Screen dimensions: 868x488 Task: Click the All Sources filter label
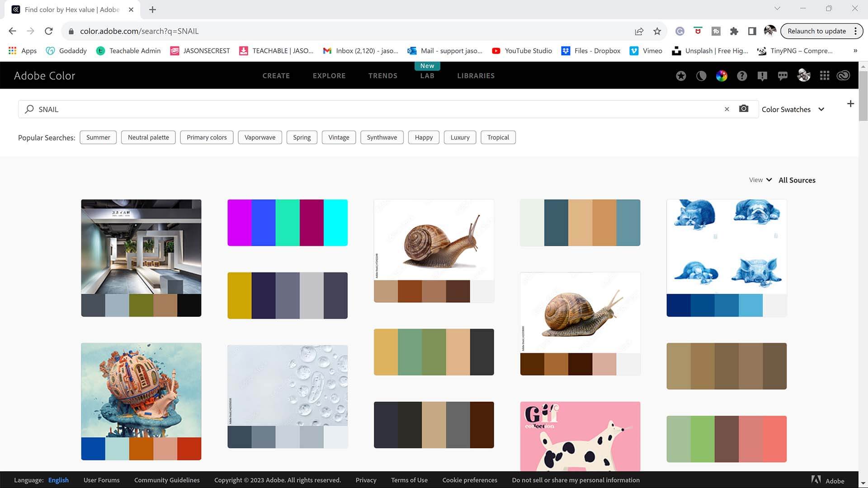[x=797, y=180]
